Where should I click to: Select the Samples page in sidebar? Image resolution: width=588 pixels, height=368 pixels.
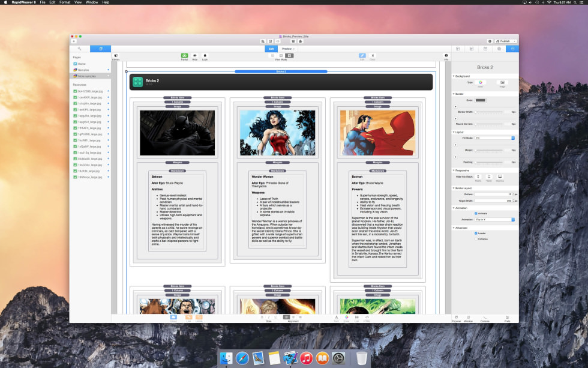[x=90, y=70]
